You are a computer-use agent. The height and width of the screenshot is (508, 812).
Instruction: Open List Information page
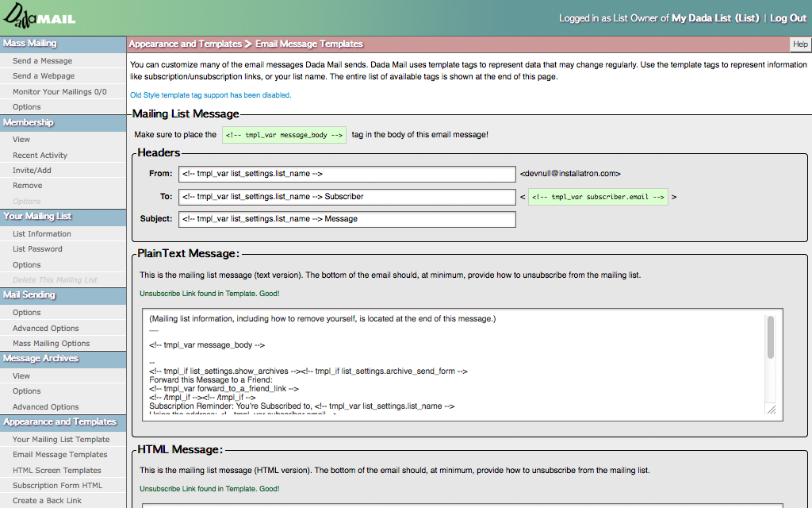pyautogui.click(x=42, y=234)
